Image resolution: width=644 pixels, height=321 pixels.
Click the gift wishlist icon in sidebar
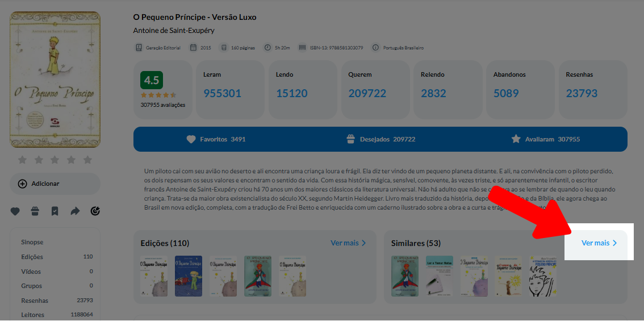(35, 211)
